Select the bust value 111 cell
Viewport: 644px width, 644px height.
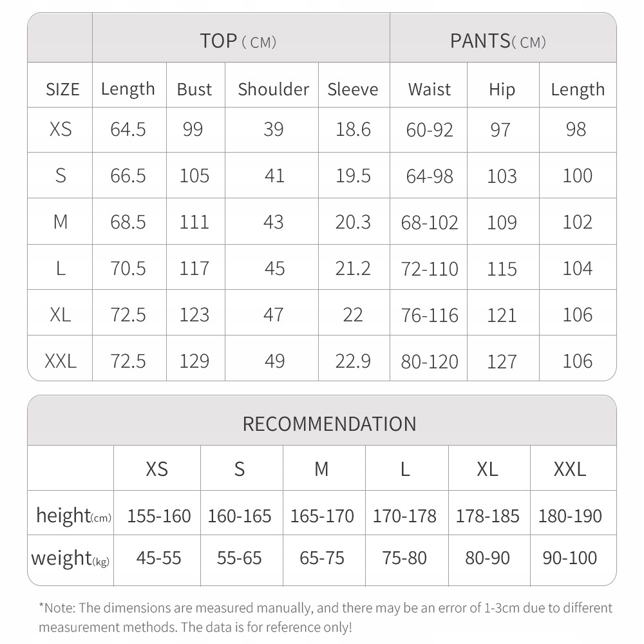click(x=194, y=222)
